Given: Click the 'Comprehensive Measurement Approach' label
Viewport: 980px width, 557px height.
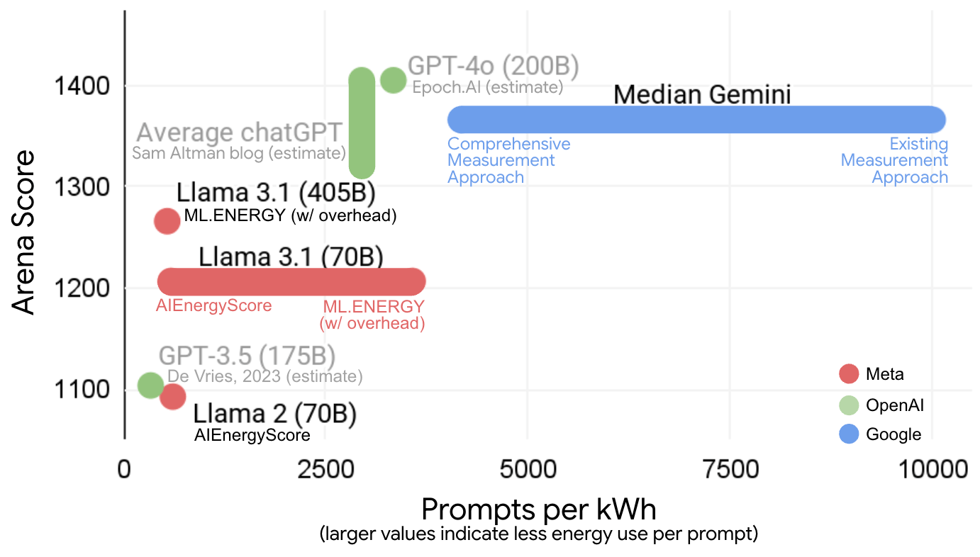Looking at the screenshot, I should click(x=508, y=161).
